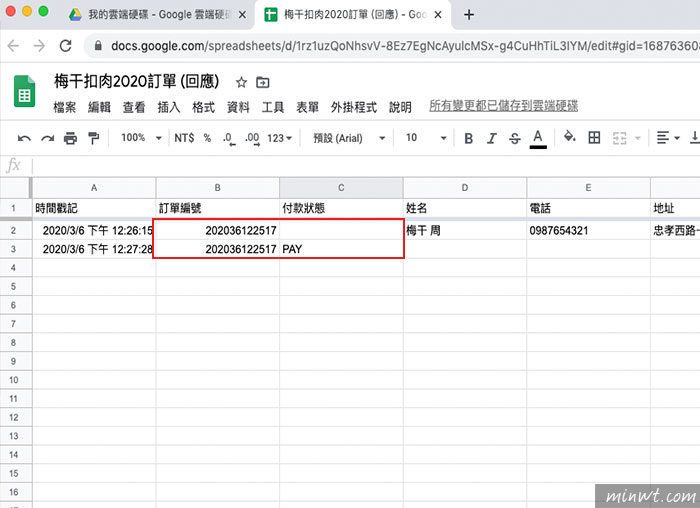Viewport: 700px width, 508px height.
Task: Open the borders tool
Action: (594, 137)
